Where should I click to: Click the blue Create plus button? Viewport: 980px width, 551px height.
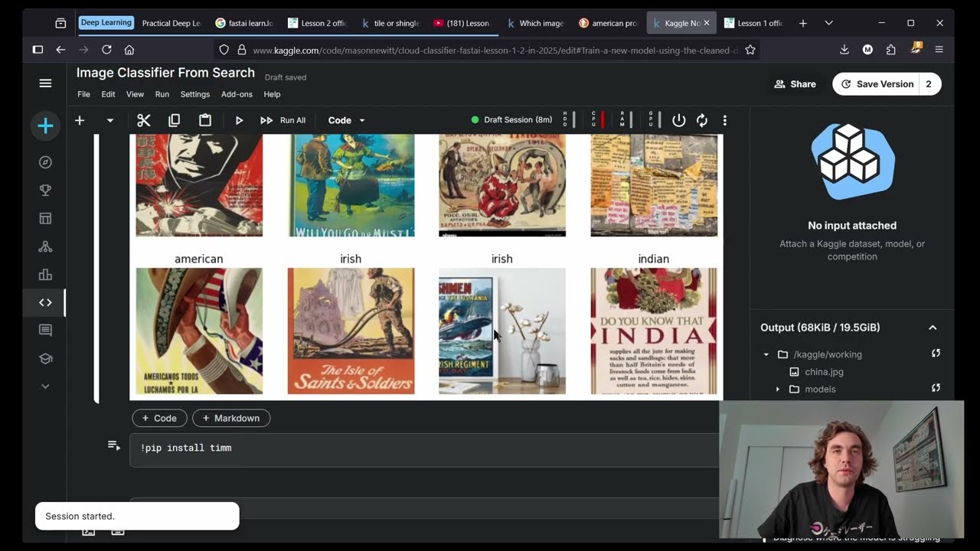(x=45, y=126)
